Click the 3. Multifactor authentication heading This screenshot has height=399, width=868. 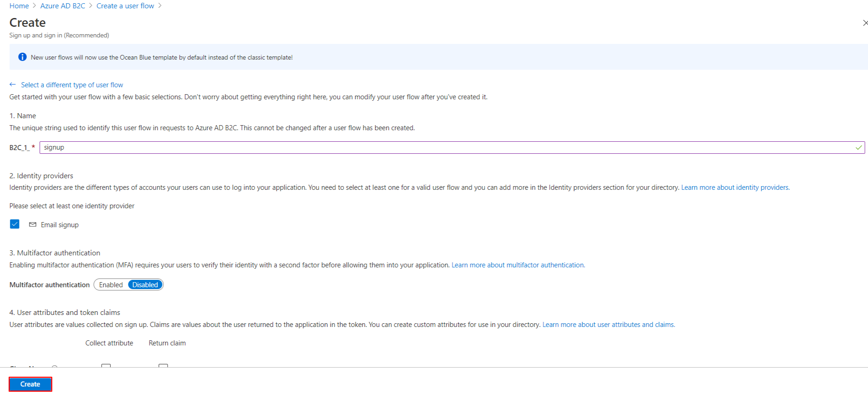point(54,253)
